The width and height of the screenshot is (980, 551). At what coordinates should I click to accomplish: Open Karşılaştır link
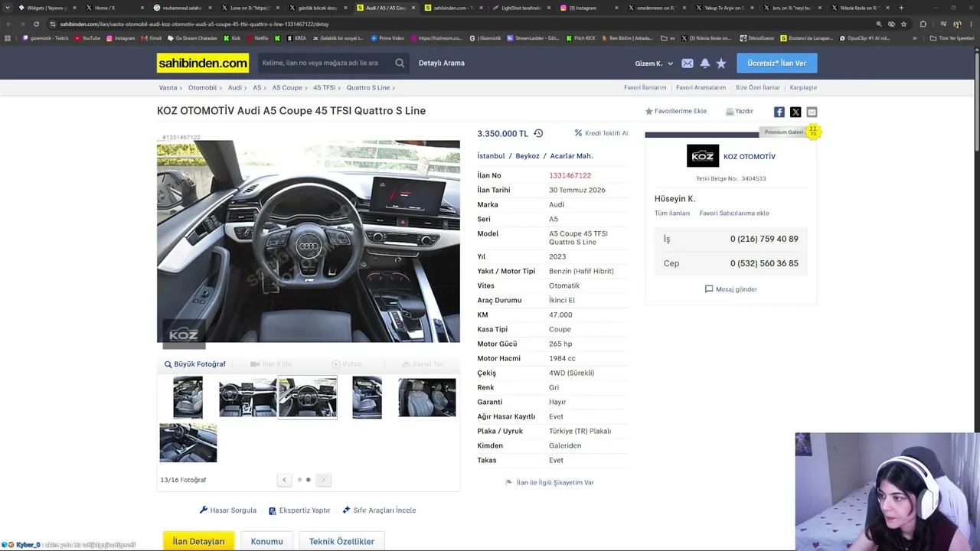803,88
